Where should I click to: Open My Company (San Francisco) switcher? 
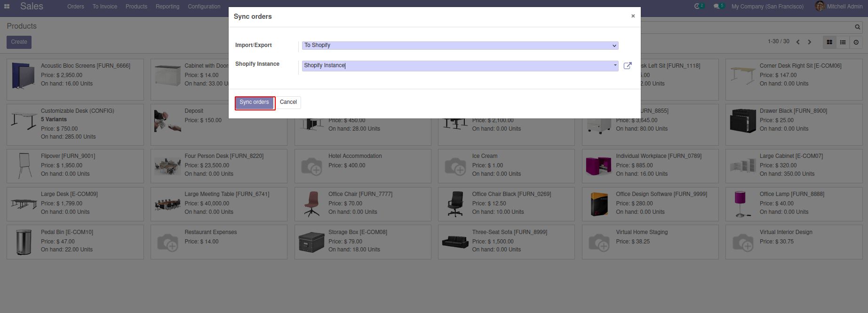click(767, 7)
